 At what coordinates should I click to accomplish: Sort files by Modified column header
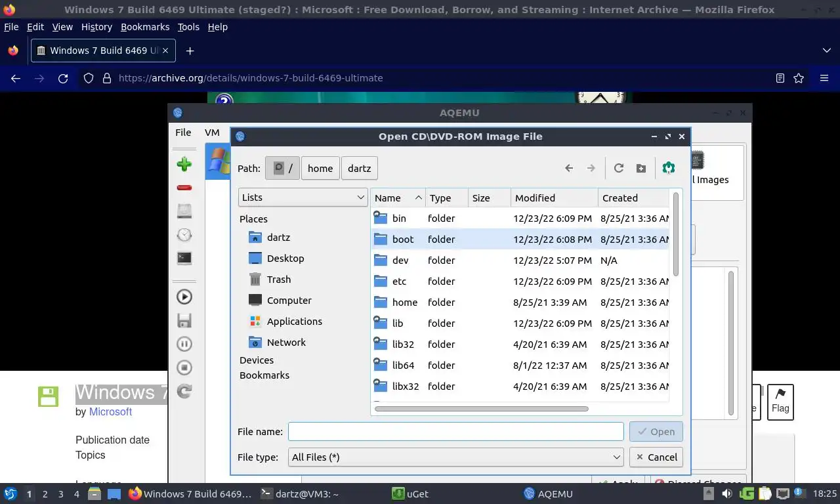[554, 198]
